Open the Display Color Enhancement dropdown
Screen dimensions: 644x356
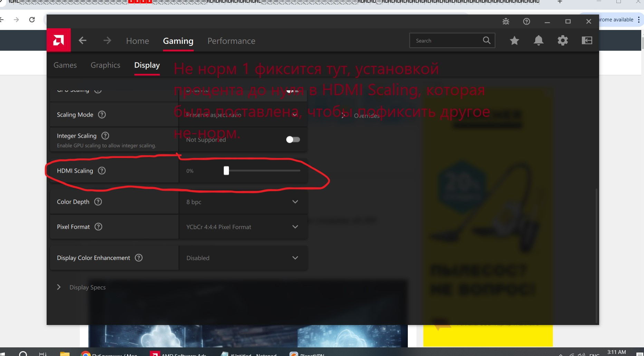click(x=243, y=258)
